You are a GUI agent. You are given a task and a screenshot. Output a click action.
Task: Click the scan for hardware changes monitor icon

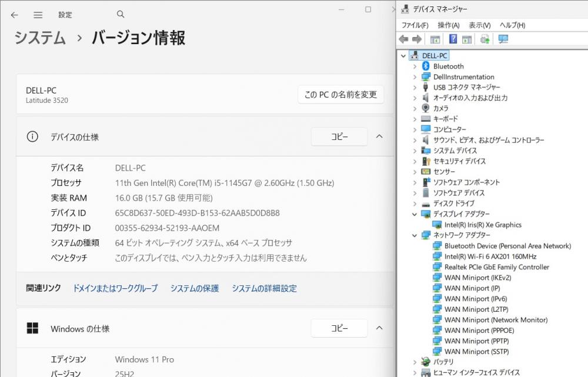[x=503, y=39]
